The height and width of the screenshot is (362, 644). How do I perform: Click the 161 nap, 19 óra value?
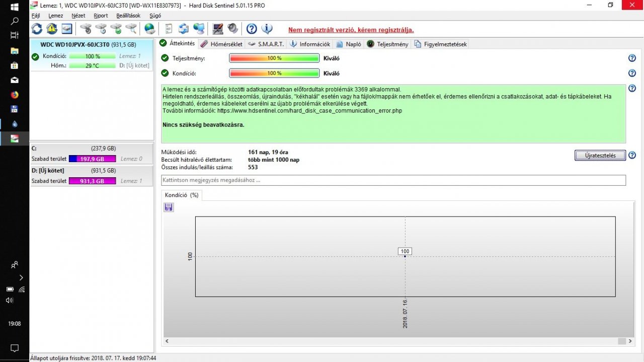(x=268, y=152)
